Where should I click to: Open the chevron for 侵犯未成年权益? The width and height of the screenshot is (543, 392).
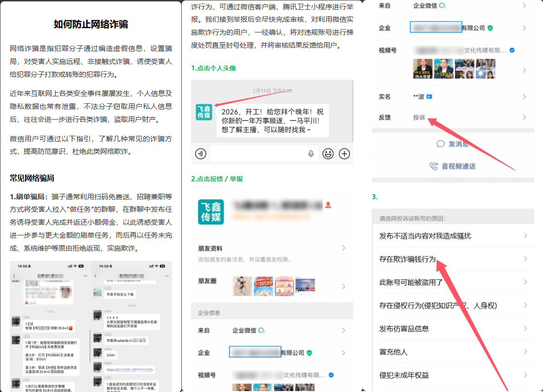(x=525, y=375)
